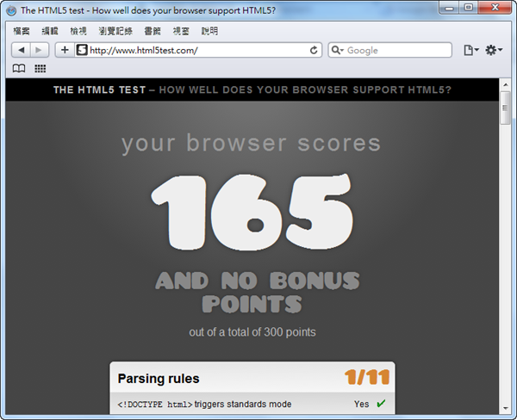Click the Forward arrow navigation button
The width and height of the screenshot is (517, 420).
tap(40, 50)
